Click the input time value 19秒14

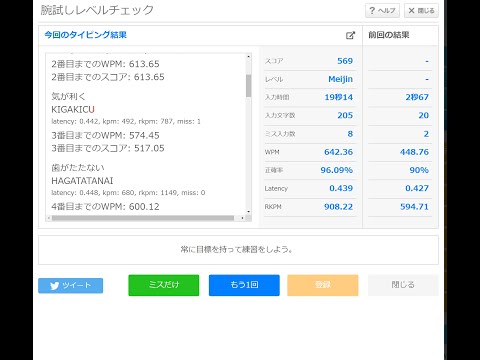pyautogui.click(x=339, y=97)
